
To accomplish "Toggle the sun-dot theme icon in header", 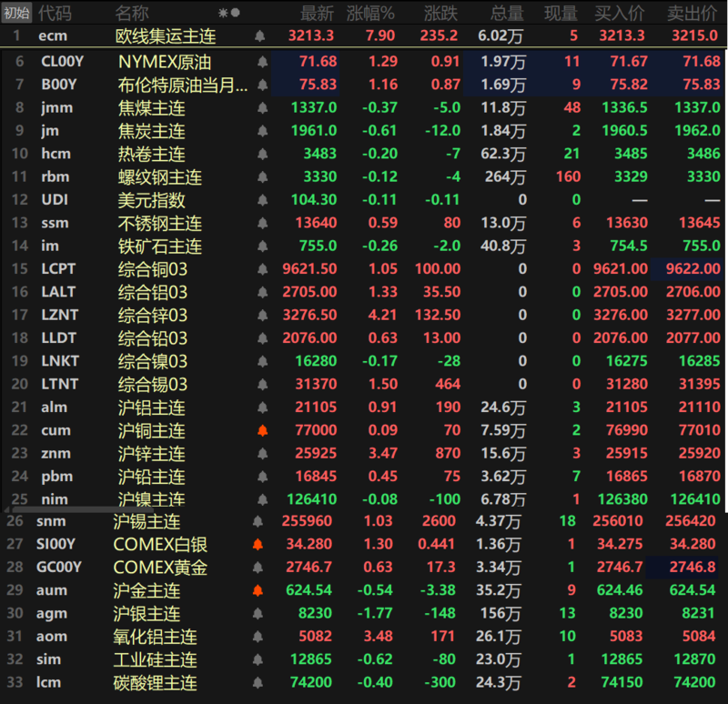I will (x=229, y=13).
